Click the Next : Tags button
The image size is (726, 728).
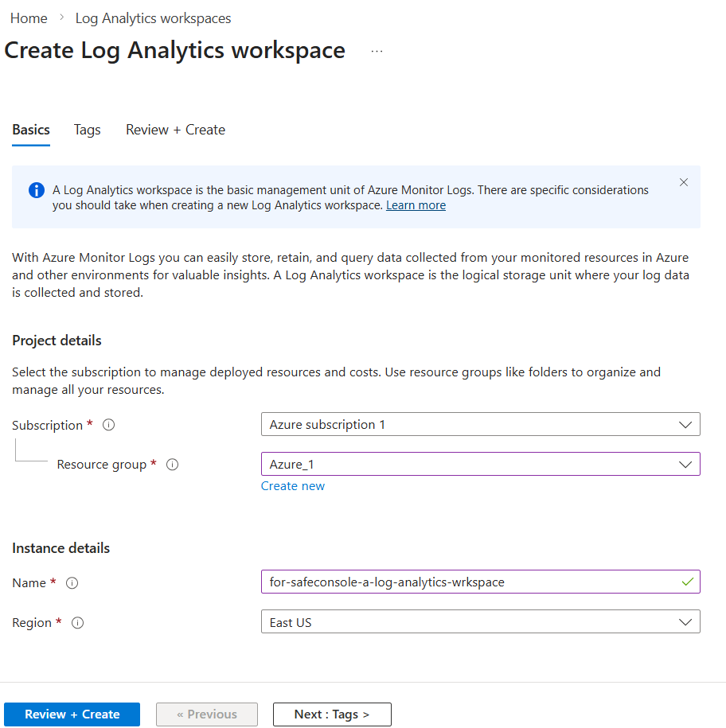pos(332,714)
